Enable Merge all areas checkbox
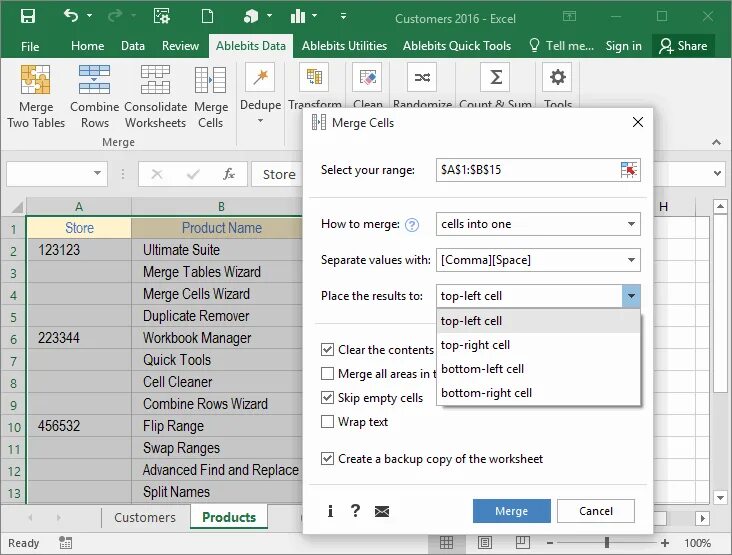732x555 pixels. (x=327, y=373)
